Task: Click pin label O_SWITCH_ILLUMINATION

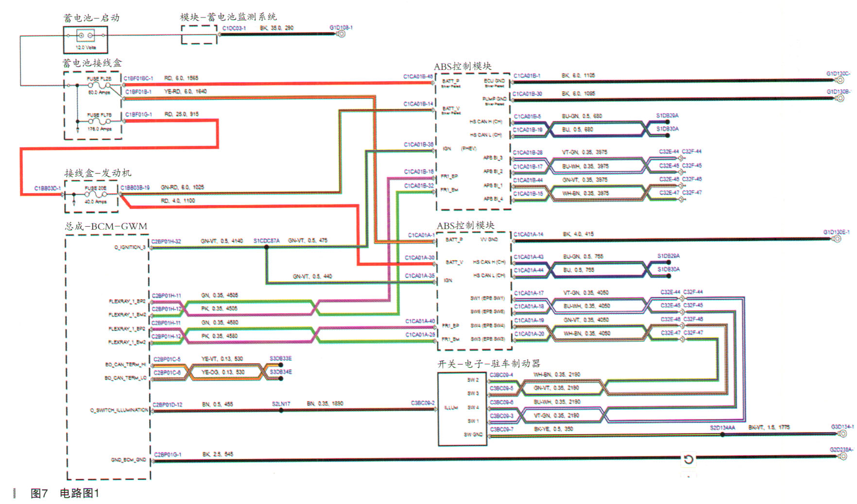Action: point(119,411)
